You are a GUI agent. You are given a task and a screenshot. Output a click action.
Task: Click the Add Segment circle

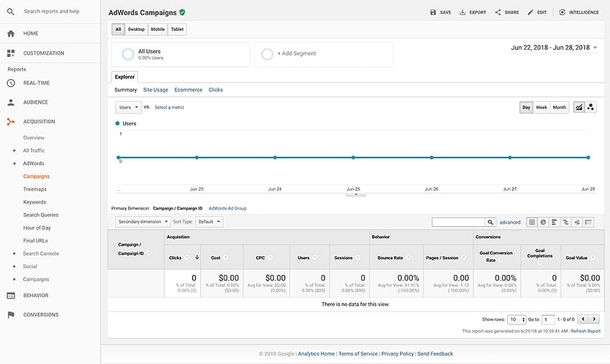(x=268, y=54)
